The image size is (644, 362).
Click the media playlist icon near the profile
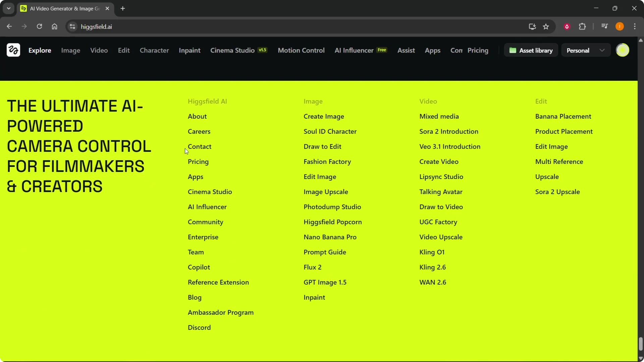[604, 26]
